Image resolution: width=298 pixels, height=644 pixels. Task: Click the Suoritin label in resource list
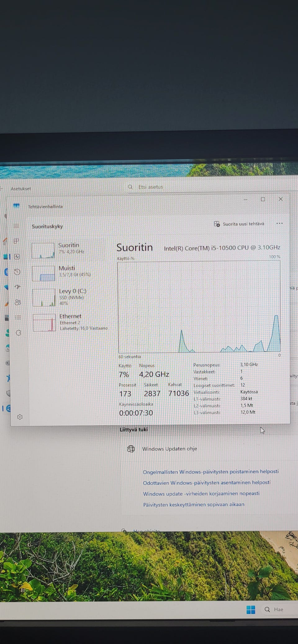point(69,245)
